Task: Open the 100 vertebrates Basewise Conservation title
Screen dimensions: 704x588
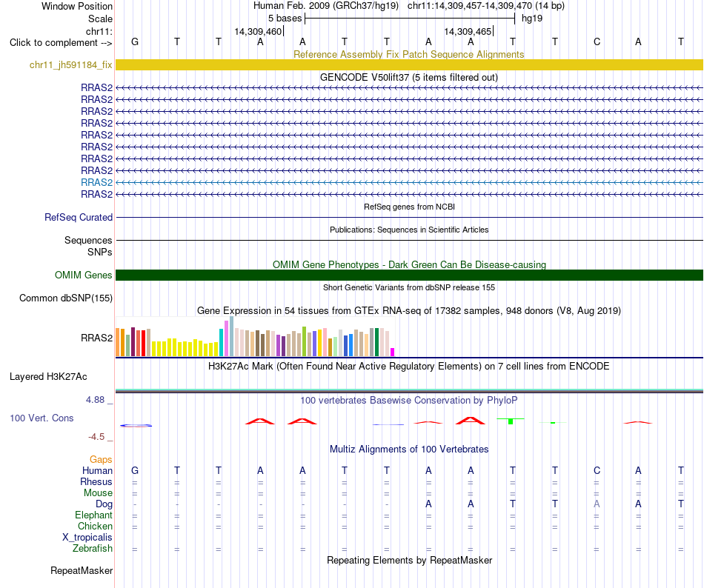Action: 408,400
